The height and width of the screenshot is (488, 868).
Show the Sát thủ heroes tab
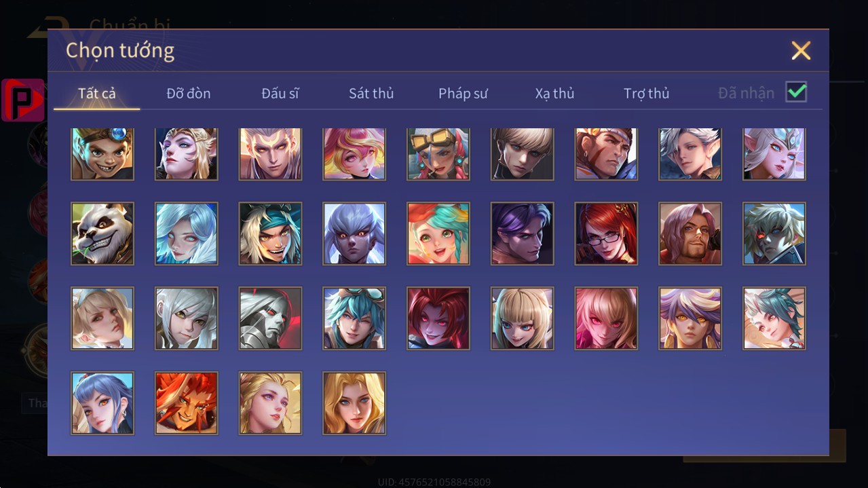point(371,93)
